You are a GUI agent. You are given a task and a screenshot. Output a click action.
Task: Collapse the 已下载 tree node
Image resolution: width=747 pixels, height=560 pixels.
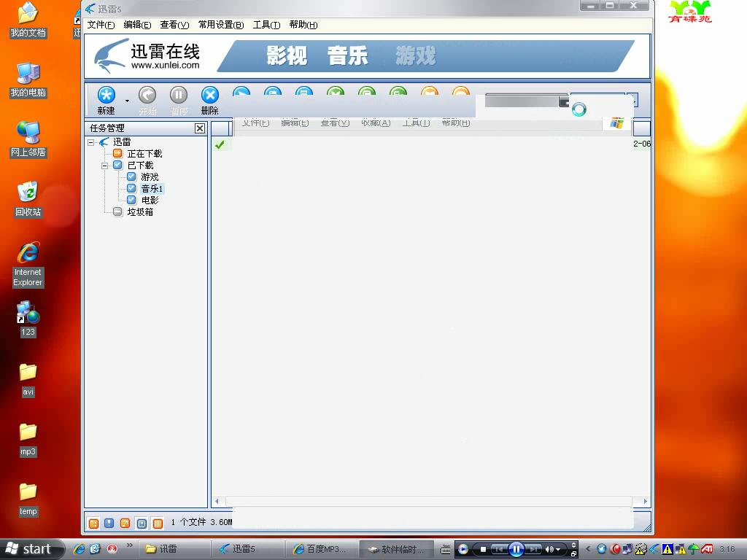click(x=104, y=166)
